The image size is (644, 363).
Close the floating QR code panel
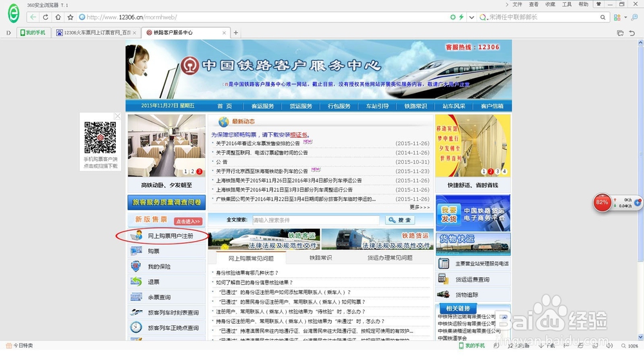(x=117, y=116)
